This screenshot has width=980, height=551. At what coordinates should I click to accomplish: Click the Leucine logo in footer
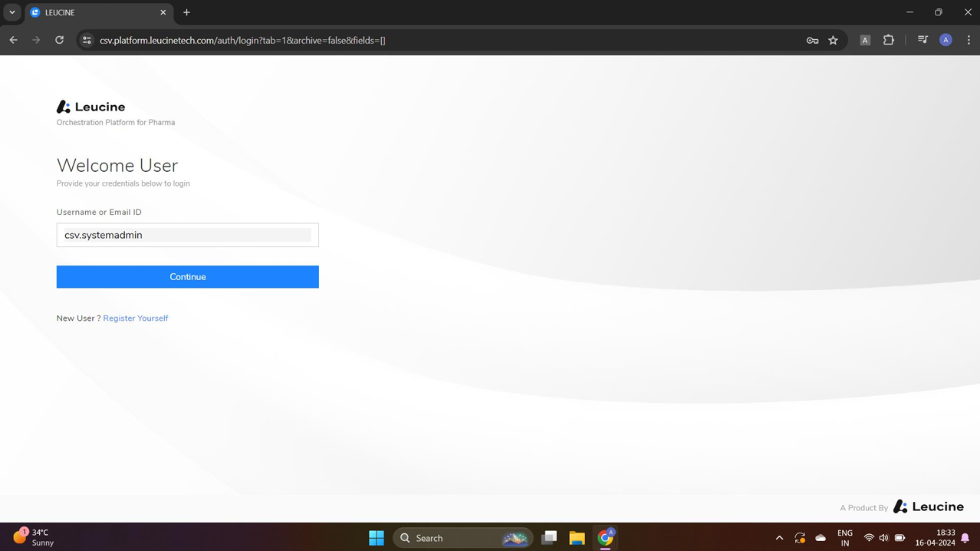(929, 506)
